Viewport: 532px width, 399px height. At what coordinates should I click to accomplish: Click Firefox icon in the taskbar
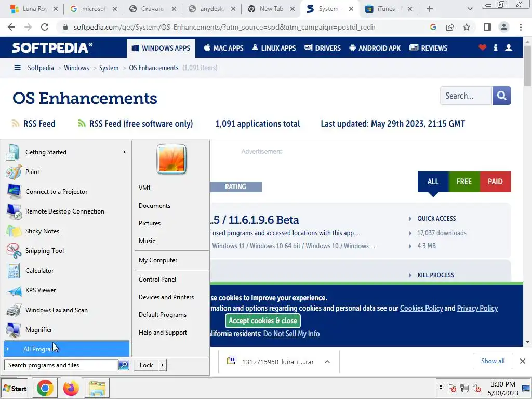[71, 389]
